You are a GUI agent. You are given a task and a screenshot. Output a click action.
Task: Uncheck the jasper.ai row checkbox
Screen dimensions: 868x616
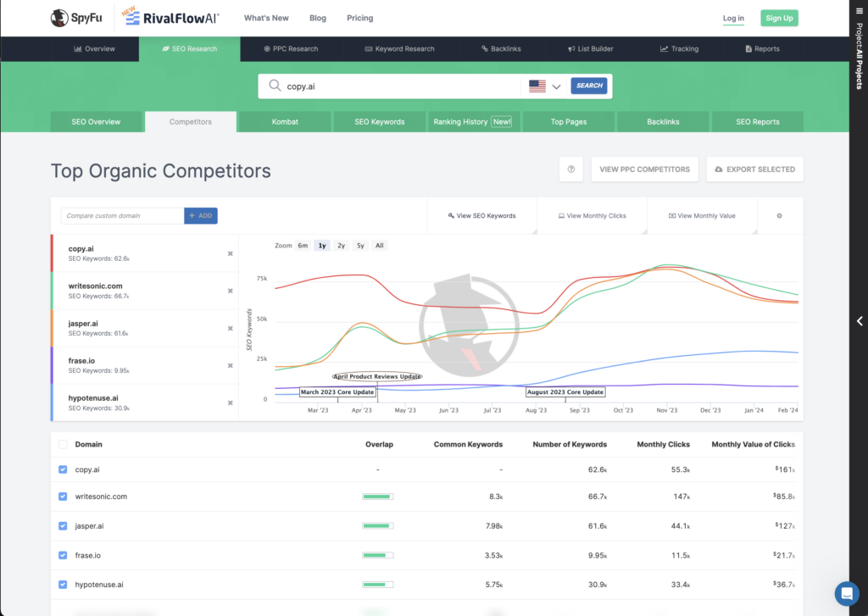[x=63, y=526]
